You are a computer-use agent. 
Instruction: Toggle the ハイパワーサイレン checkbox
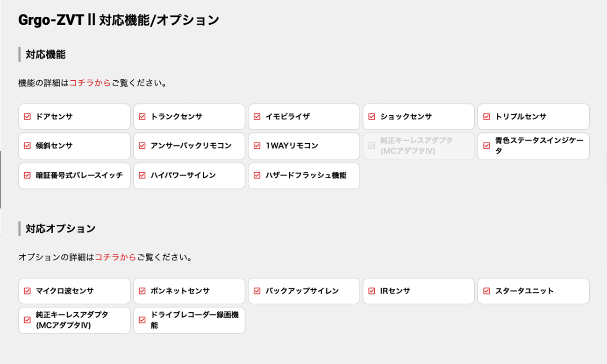tap(142, 175)
